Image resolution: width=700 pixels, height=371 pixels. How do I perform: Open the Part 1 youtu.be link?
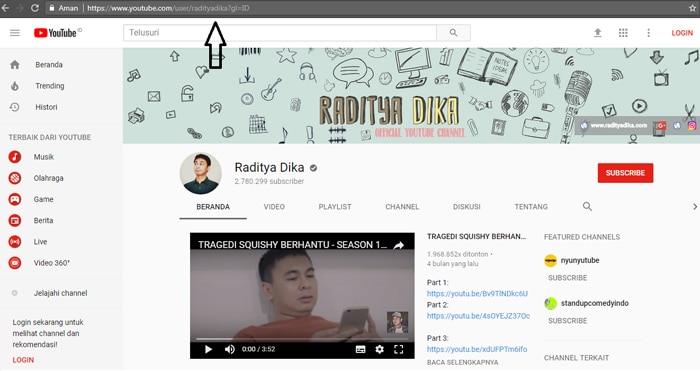(x=477, y=293)
